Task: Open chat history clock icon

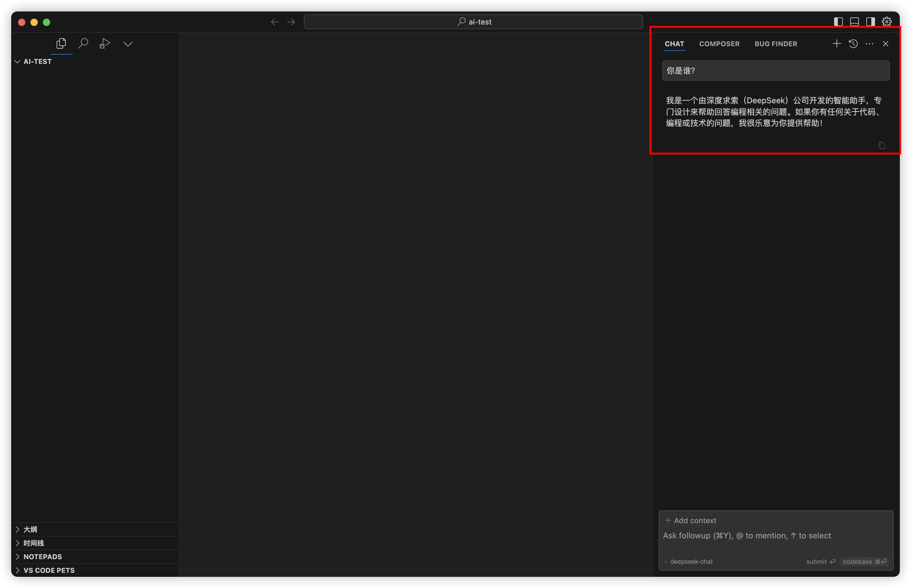Action: pos(853,43)
